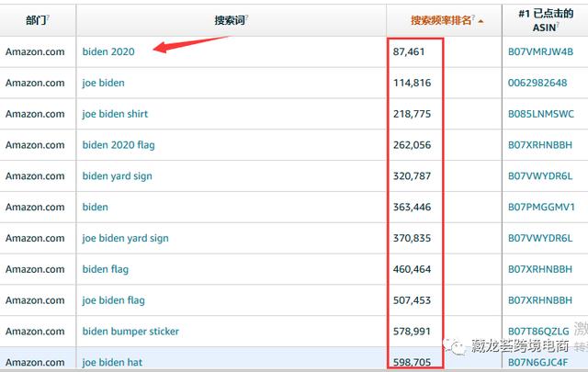Open search term joe biden
This screenshot has width=588, height=372.
104,83
